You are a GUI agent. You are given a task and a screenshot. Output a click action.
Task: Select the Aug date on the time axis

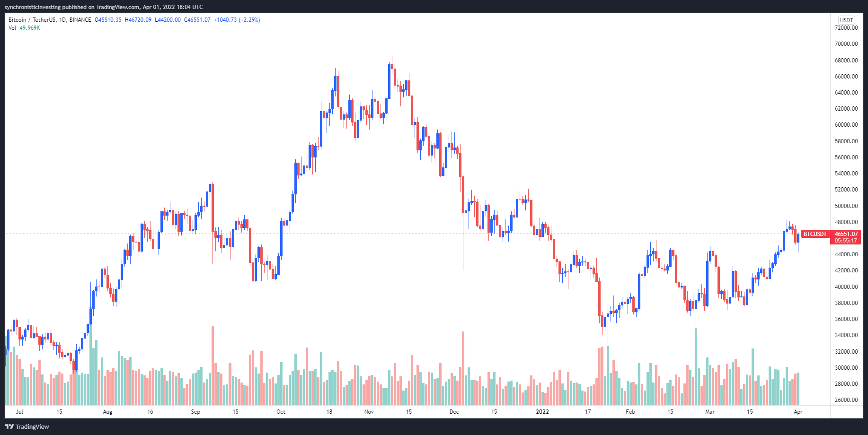[107, 412]
